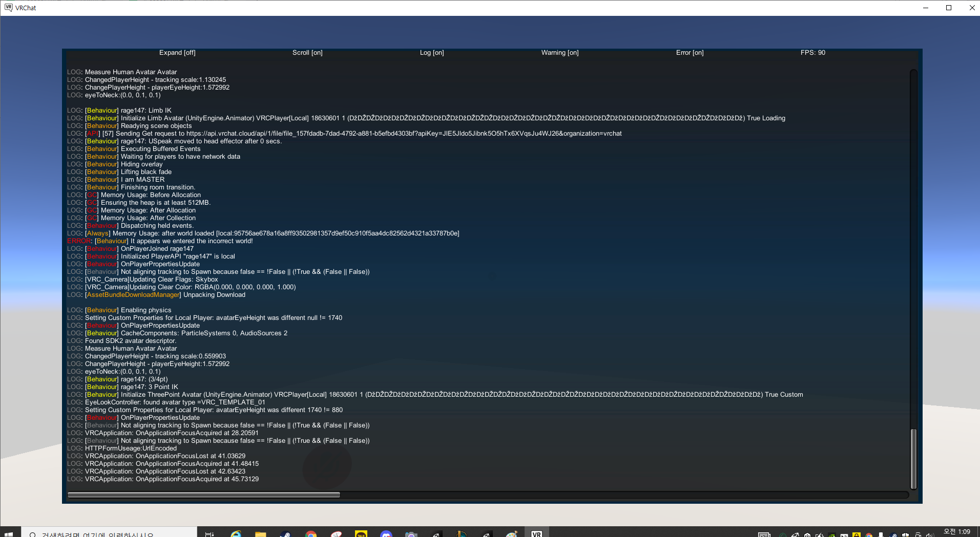Image resolution: width=980 pixels, height=537 pixels.
Task: Click the 'Updating Clear Color: RGBA' log line
Action: pos(181,287)
